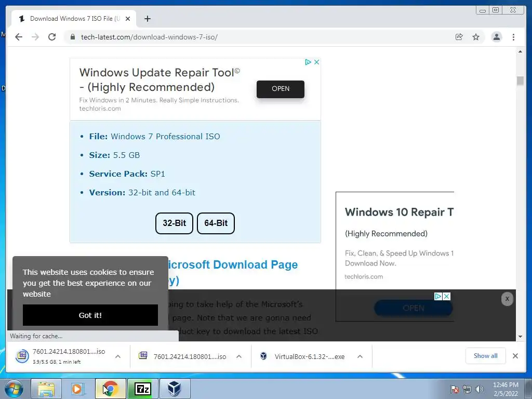
Task: Close the downloads shelf
Action: pyautogui.click(x=515, y=356)
